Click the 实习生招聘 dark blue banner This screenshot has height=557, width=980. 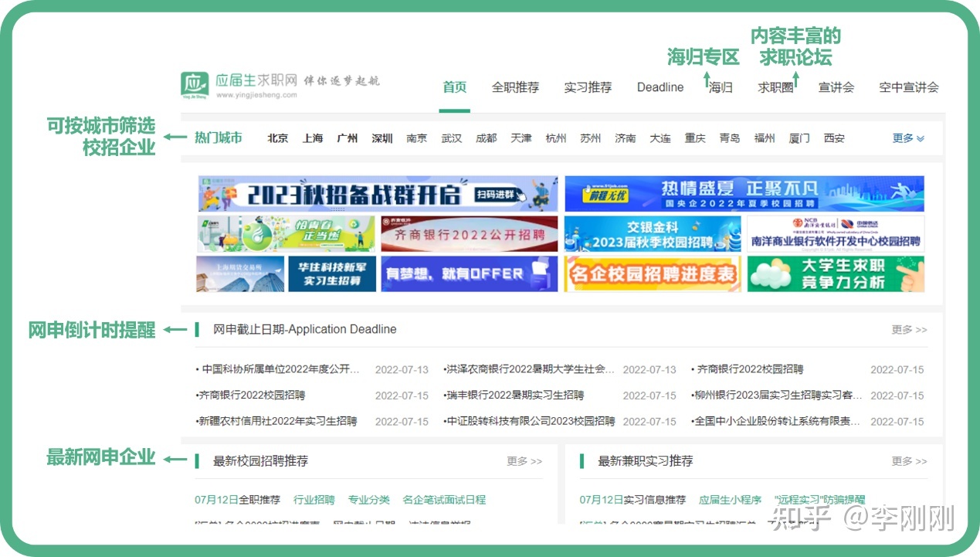coord(332,274)
